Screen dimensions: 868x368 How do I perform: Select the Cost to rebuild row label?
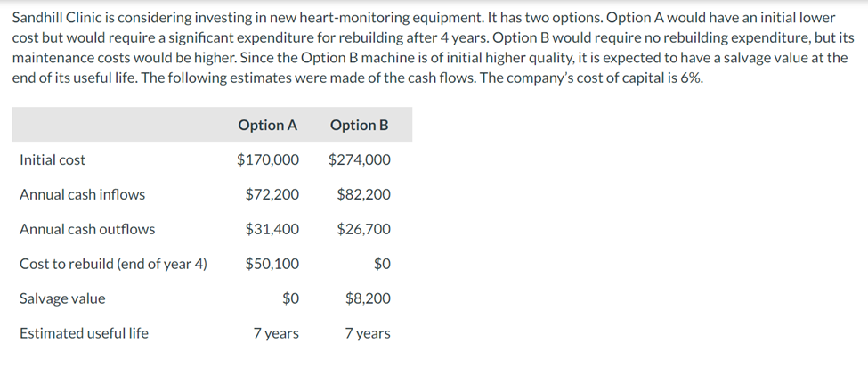pyautogui.click(x=113, y=265)
